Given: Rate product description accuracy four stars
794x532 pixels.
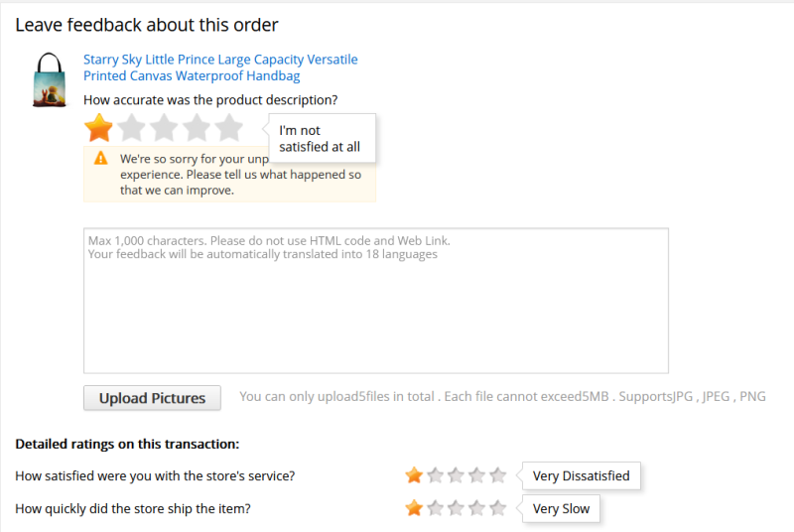Looking at the screenshot, I should tap(197, 128).
